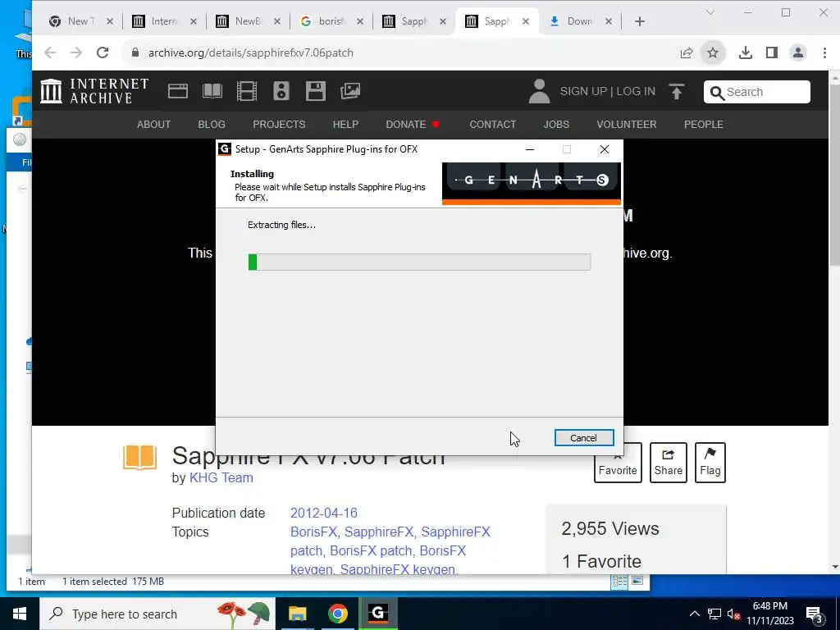The width and height of the screenshot is (840, 630).
Task: Favorite this item
Action: pos(618,463)
